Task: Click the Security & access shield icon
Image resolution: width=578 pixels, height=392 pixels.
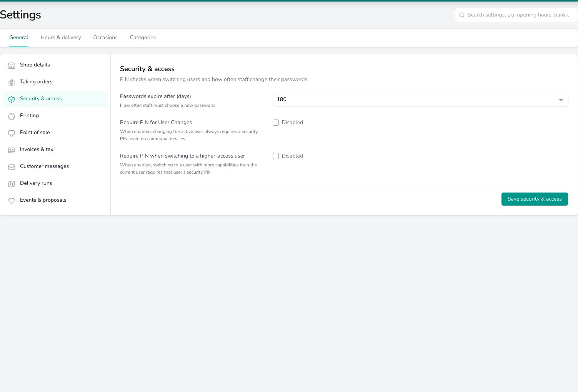Action: pos(12,99)
